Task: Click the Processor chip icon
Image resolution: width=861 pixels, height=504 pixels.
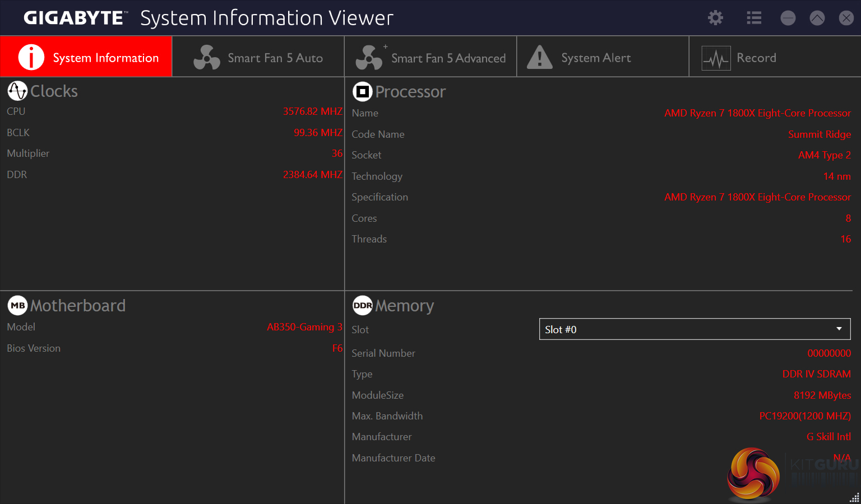Action: pos(362,91)
